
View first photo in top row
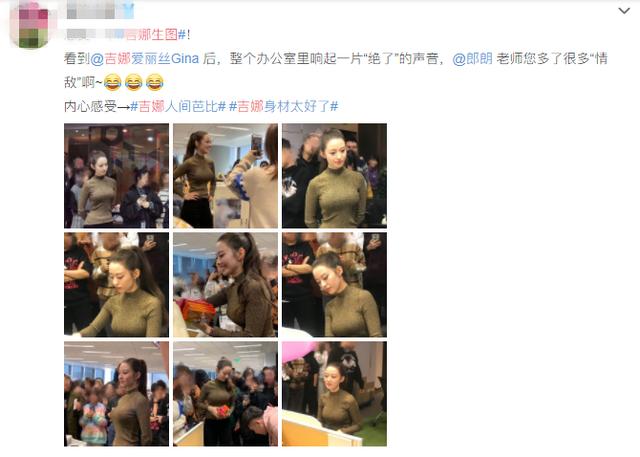click(116, 175)
